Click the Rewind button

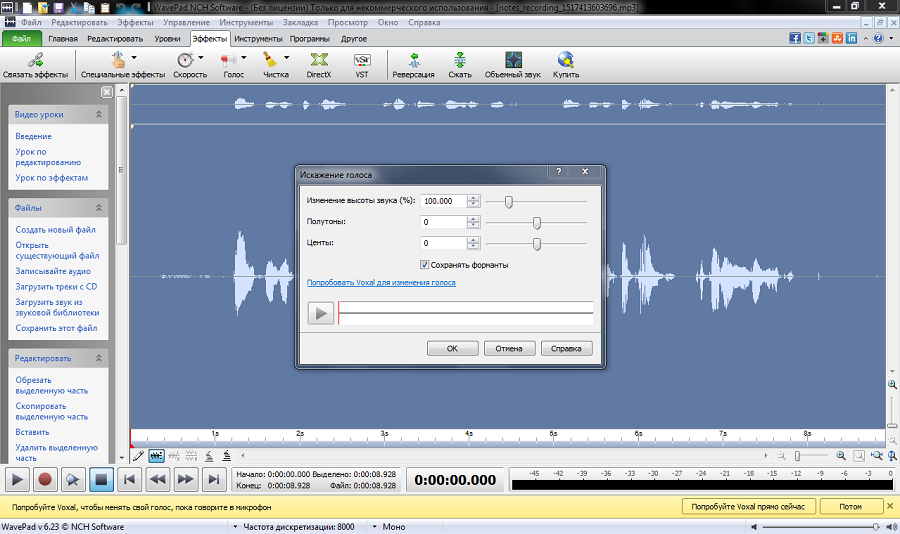tap(157, 479)
